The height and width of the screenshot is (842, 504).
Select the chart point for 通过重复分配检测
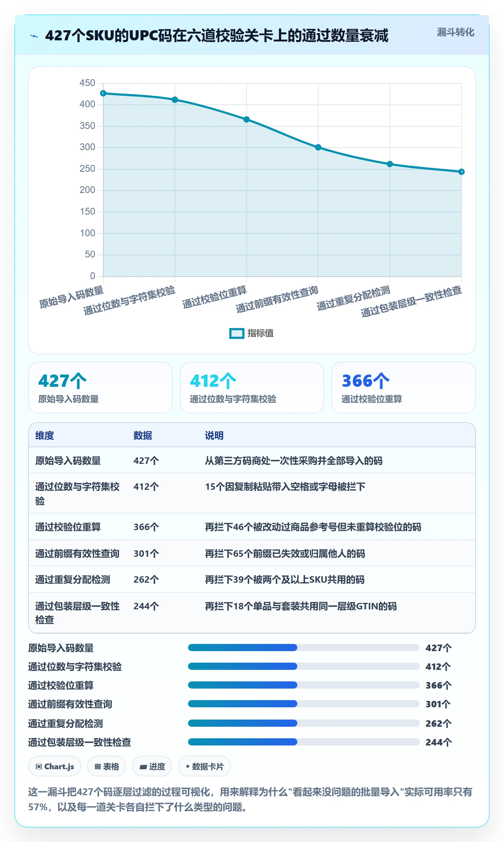(x=390, y=164)
